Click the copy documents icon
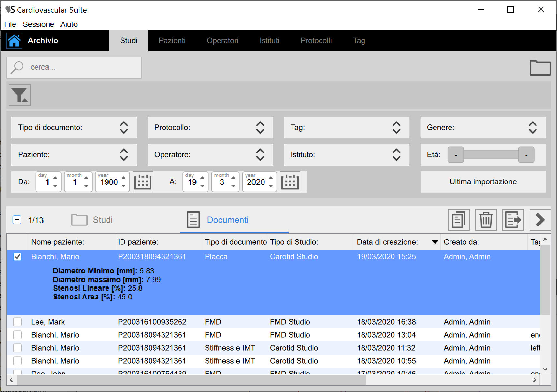The height and width of the screenshot is (392, 557). pos(459,220)
